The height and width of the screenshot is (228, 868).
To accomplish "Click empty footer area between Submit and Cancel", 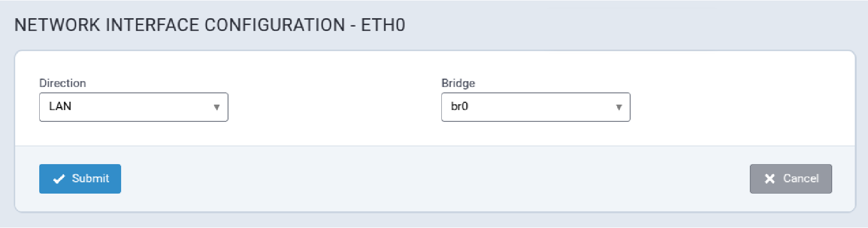I will 432,179.
